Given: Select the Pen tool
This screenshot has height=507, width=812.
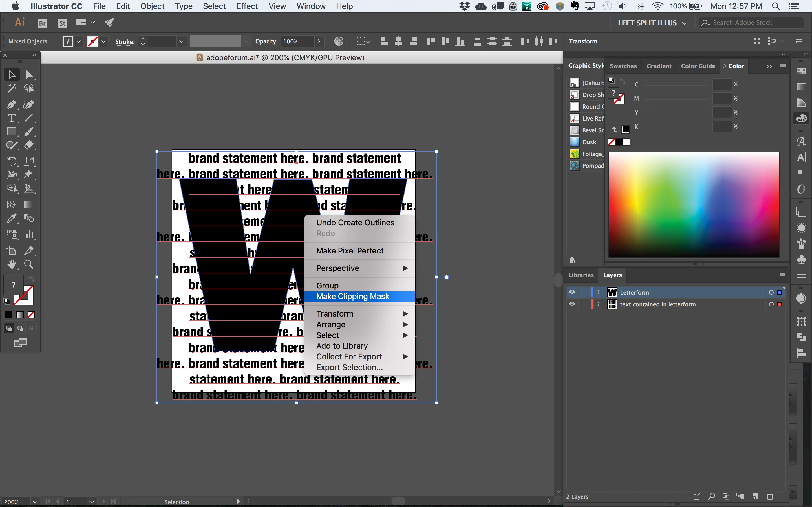Looking at the screenshot, I should click(x=11, y=104).
